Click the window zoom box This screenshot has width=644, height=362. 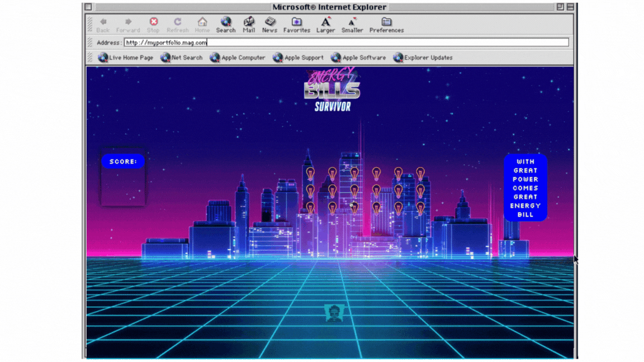coord(560,7)
